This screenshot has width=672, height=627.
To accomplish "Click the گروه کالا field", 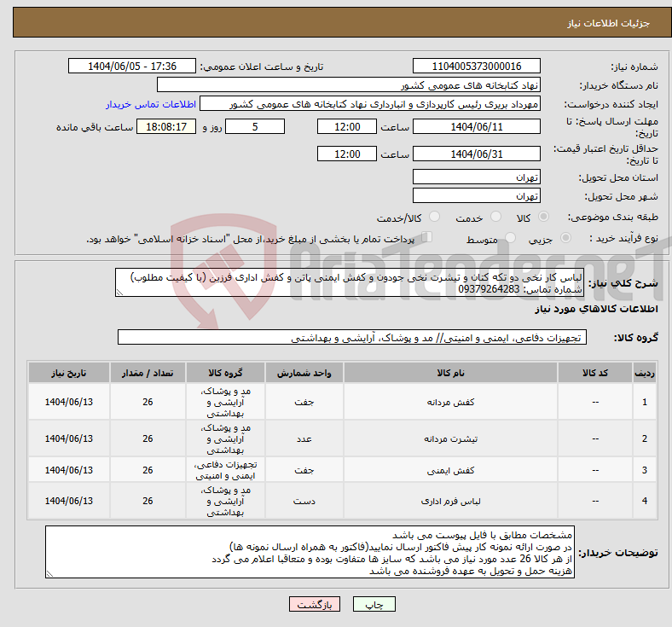I will coord(352,338).
